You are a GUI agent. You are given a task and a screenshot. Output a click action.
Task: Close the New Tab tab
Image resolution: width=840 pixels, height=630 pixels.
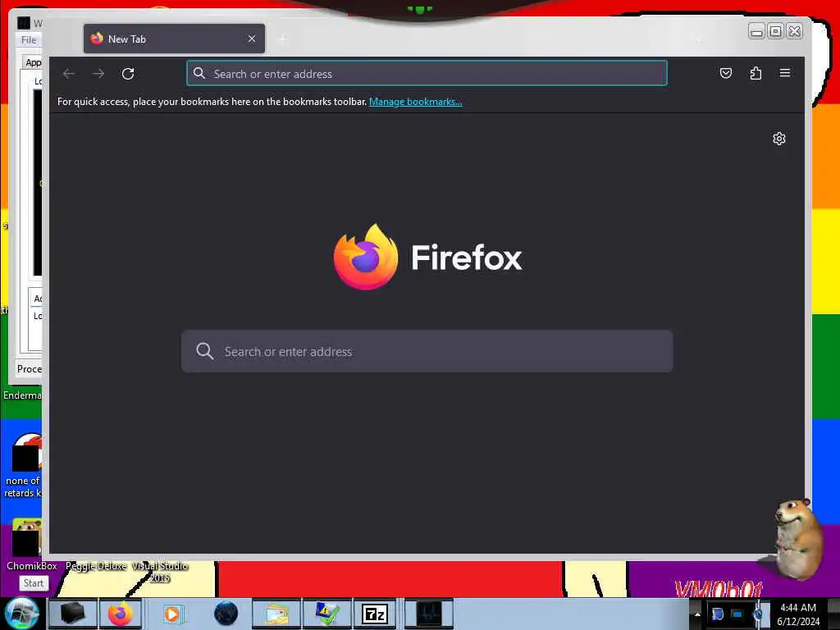point(252,39)
